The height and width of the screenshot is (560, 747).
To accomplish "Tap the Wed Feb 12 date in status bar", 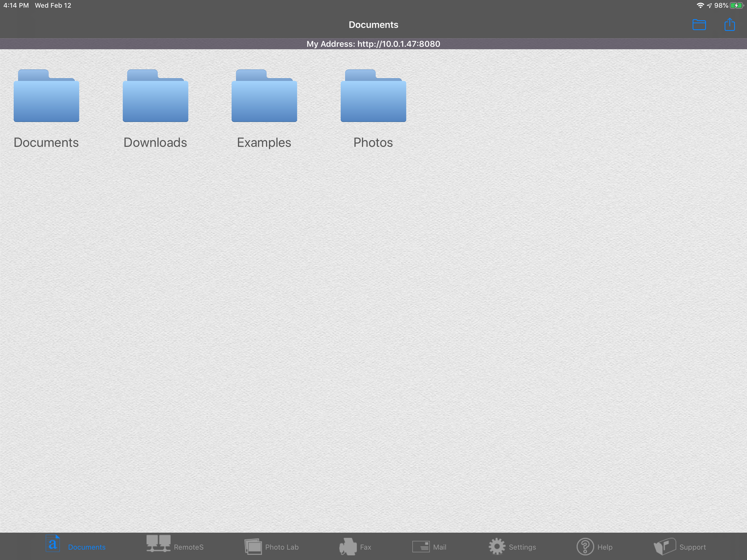I will pos(53,5).
